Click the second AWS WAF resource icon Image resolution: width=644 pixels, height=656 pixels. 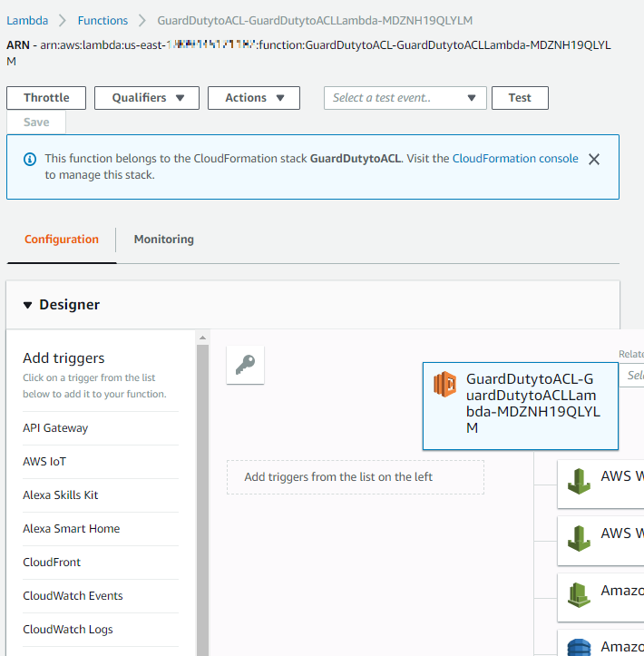(579, 539)
